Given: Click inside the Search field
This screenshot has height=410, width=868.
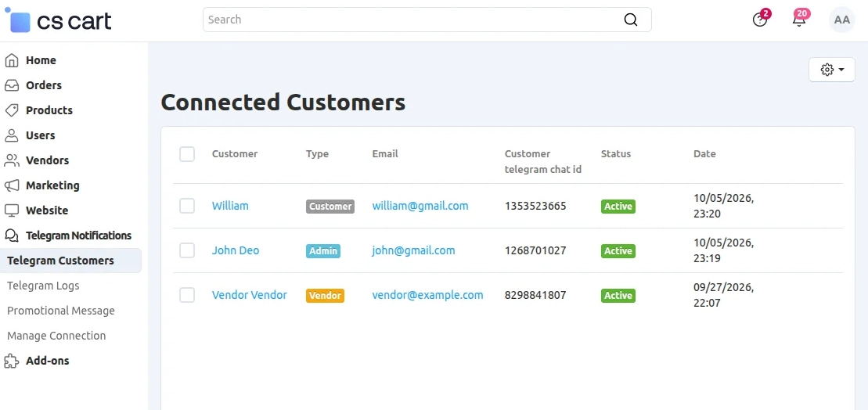Looking at the screenshot, I should 427,20.
